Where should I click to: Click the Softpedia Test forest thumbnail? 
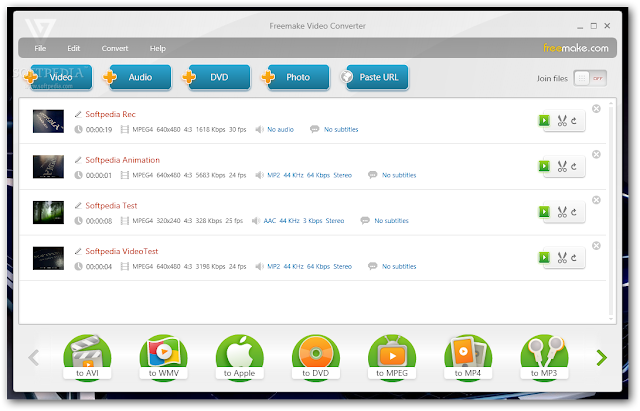48,212
